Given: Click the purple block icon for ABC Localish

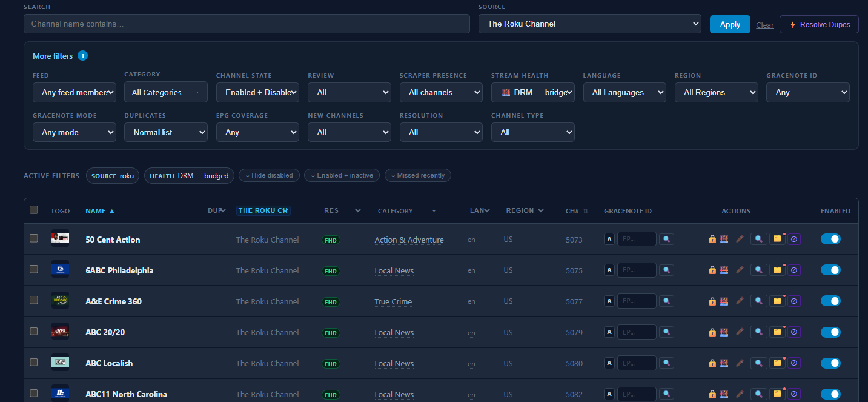Looking at the screenshot, I should click(x=794, y=363).
